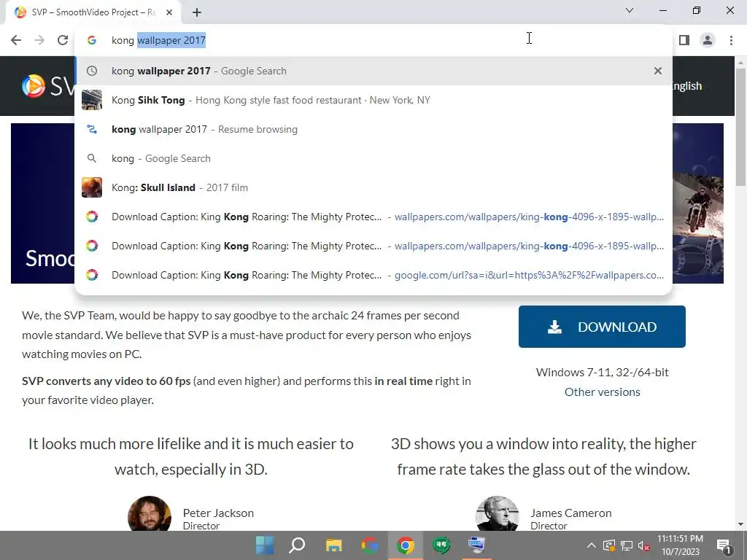Open the Chrome profile avatar
The height and width of the screenshot is (560, 747).
[708, 40]
